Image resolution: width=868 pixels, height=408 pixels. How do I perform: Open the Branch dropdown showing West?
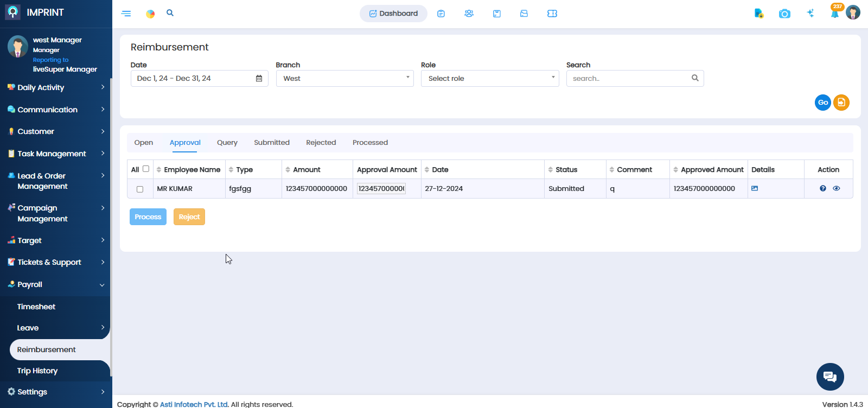click(x=345, y=79)
